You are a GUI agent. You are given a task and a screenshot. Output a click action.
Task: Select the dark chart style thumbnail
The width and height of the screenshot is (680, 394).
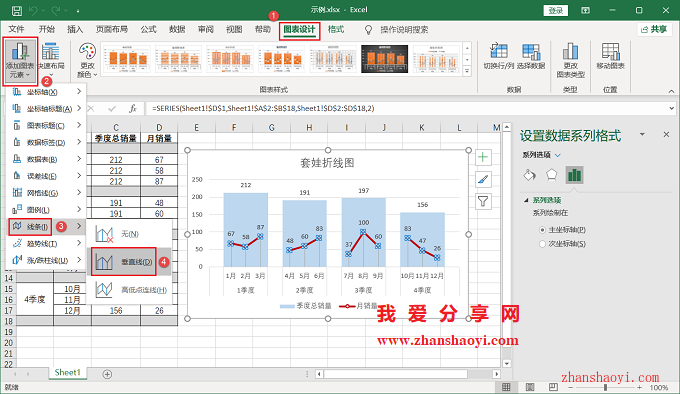[384, 59]
